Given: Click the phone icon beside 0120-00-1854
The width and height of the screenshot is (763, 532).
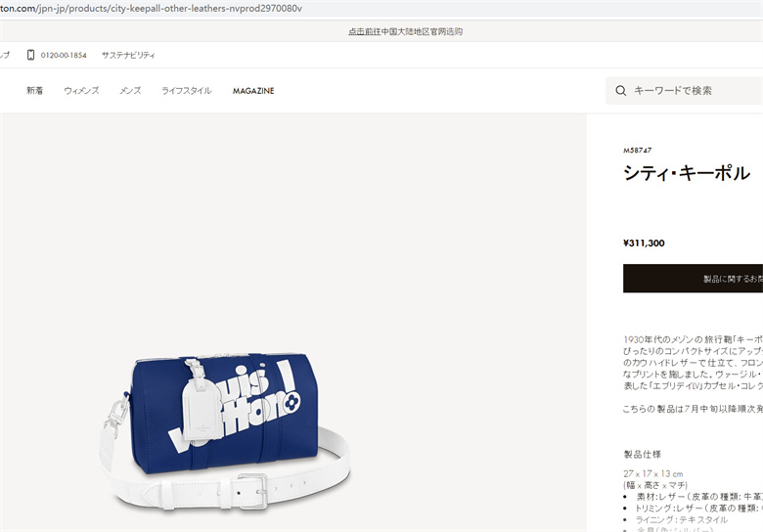Looking at the screenshot, I should (x=30, y=55).
